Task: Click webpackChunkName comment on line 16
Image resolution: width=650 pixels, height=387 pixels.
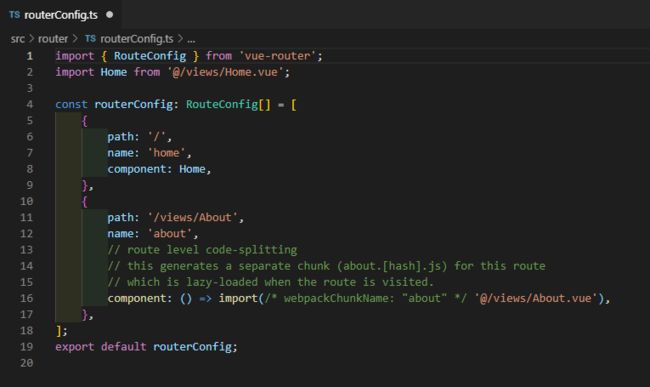Action: [x=366, y=298]
